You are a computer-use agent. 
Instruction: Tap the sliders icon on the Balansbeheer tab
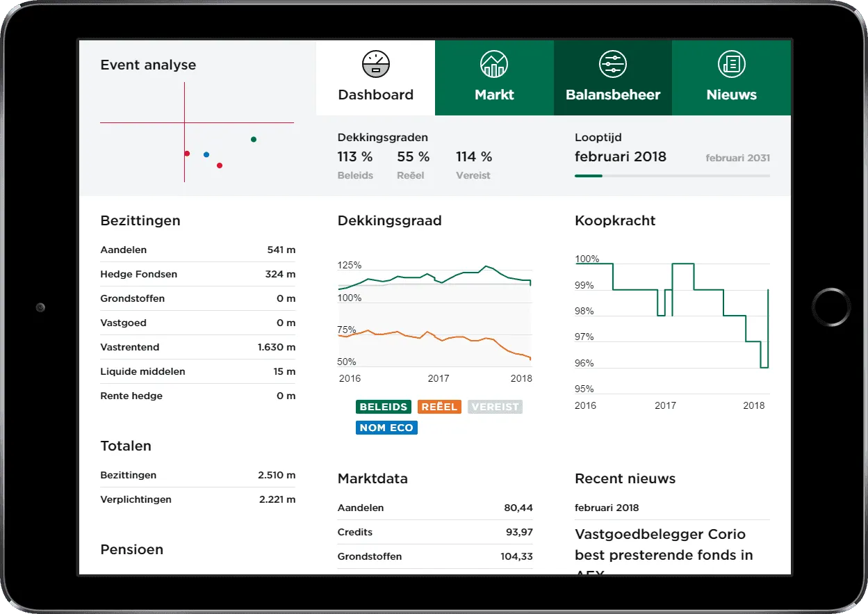pos(612,64)
